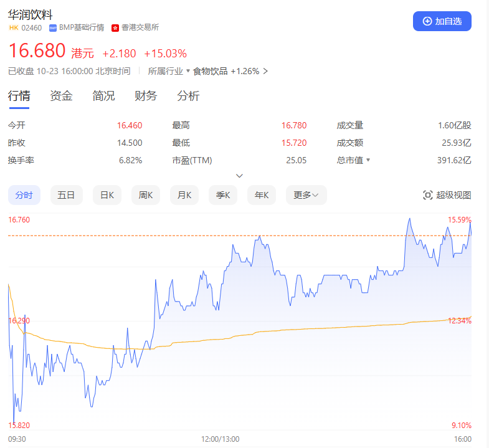Click the 昨收 value 14.500
The height and width of the screenshot is (448, 489).
click(x=130, y=143)
